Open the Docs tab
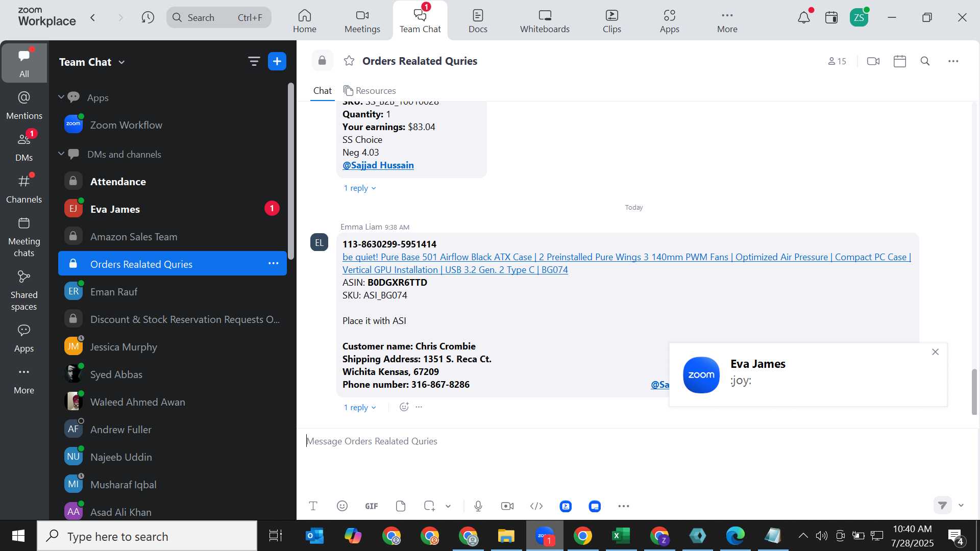 pyautogui.click(x=478, y=21)
